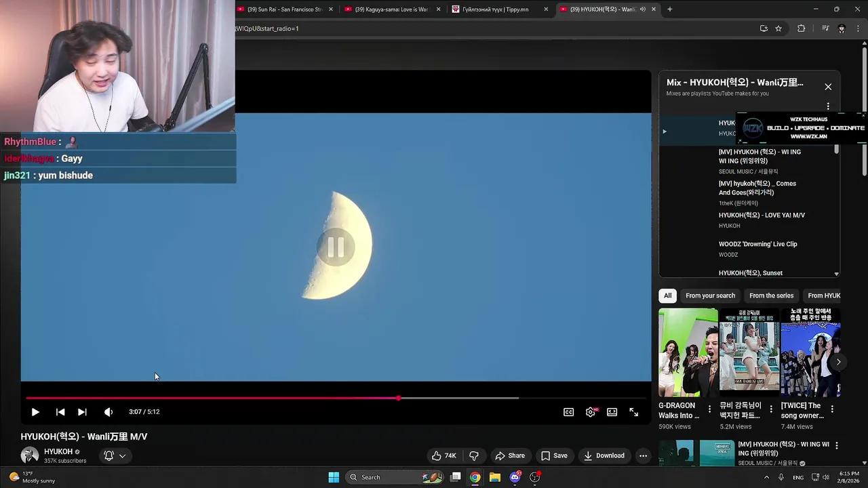Open the TWICE song owner short thumbnail
This screenshot has height=488, width=868.
point(810,352)
